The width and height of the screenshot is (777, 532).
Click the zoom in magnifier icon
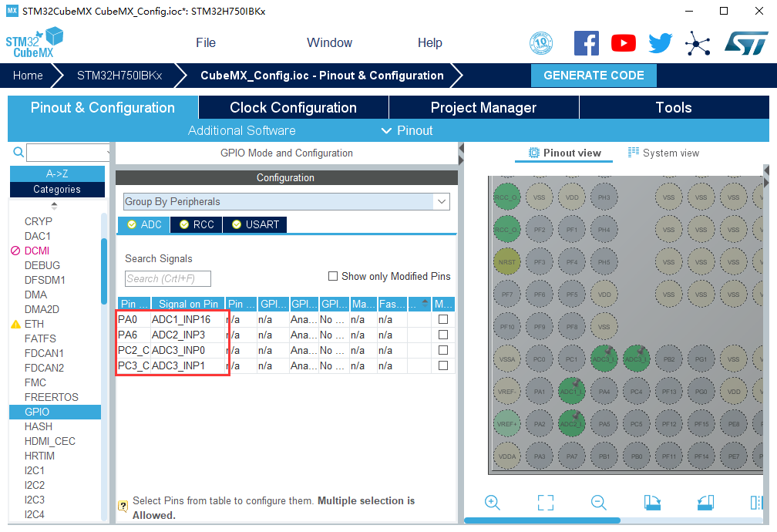[x=493, y=502]
